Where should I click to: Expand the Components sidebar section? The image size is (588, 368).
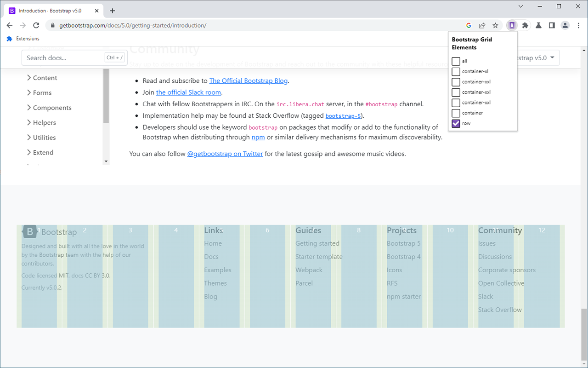49,108
